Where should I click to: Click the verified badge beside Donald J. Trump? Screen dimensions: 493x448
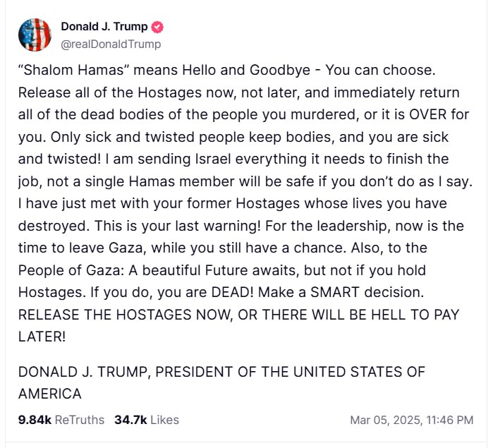click(157, 27)
